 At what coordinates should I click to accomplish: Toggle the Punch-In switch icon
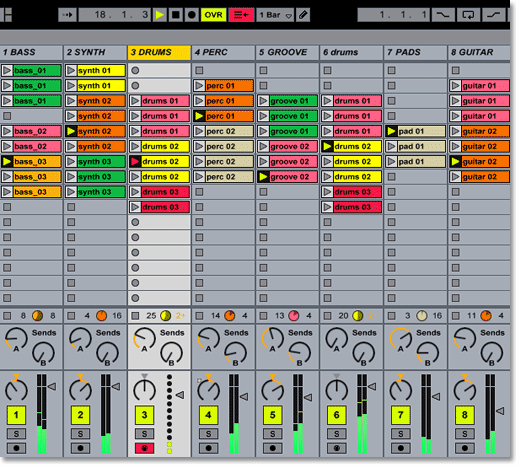443,15
